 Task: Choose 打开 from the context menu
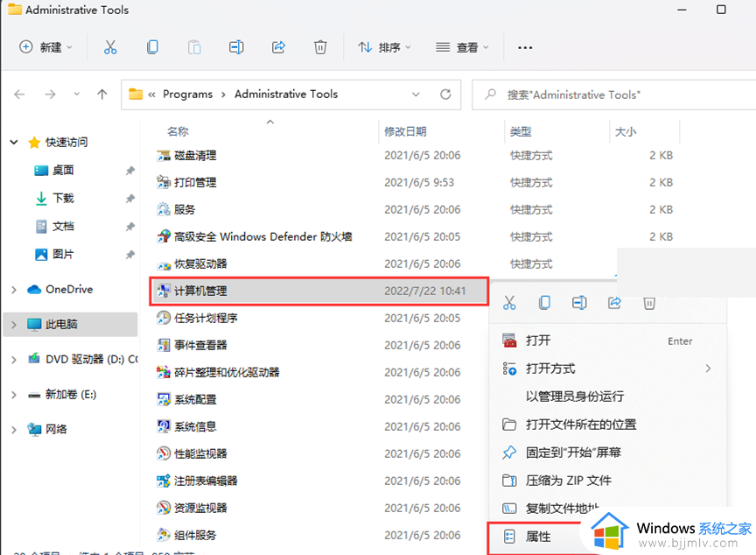point(607,341)
